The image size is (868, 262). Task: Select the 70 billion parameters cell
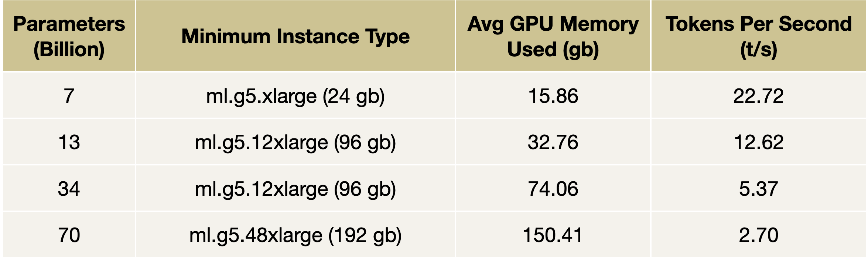coord(69,235)
